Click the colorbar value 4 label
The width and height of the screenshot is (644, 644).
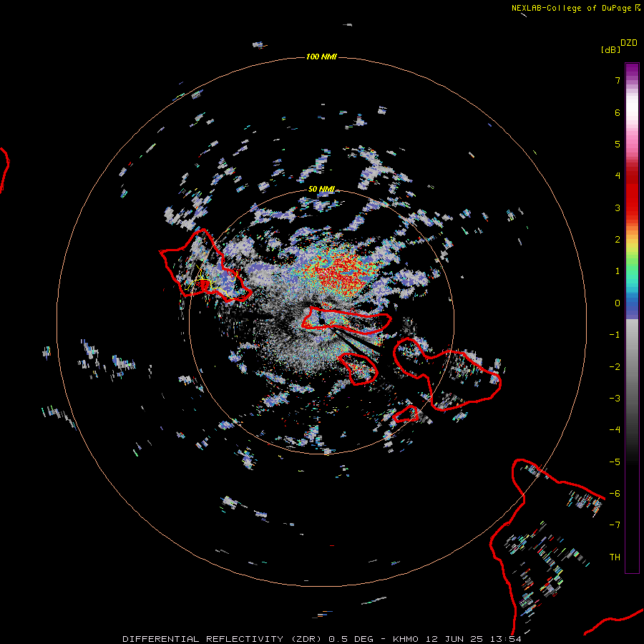pyautogui.click(x=618, y=176)
